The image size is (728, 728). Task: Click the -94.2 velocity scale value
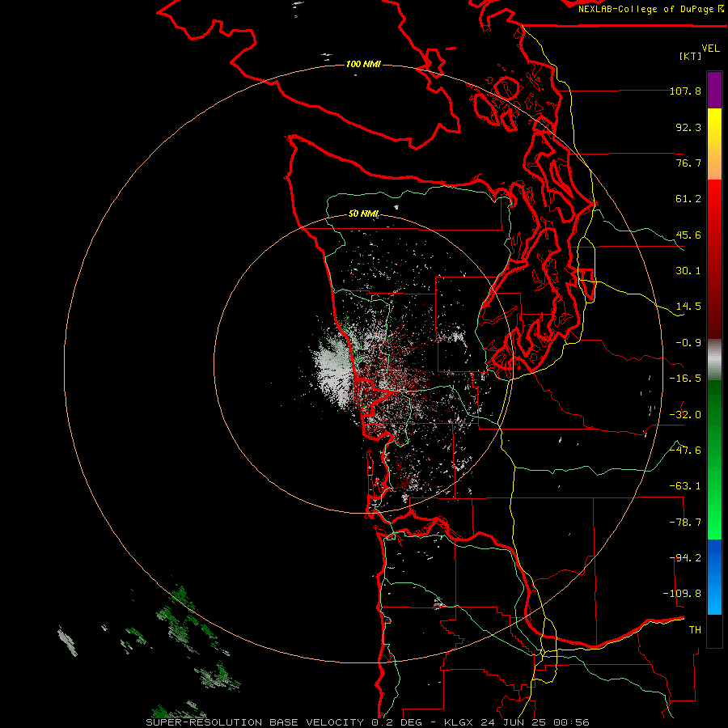(x=685, y=558)
